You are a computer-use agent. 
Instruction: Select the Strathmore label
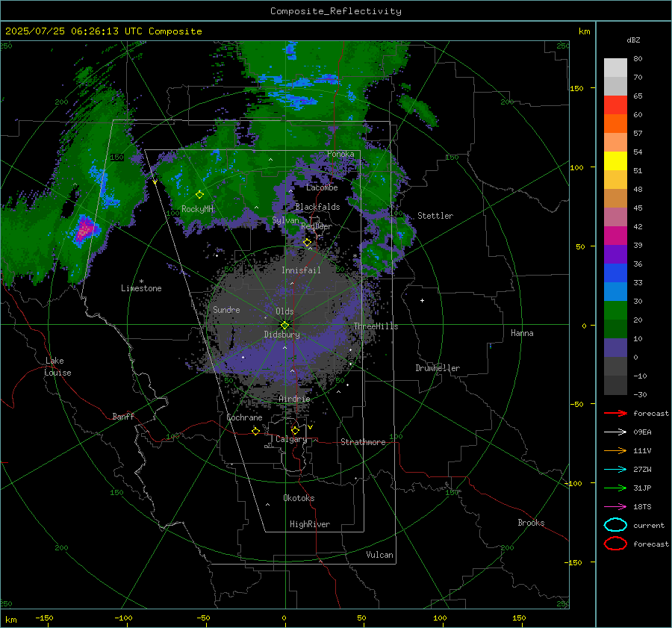(x=363, y=442)
